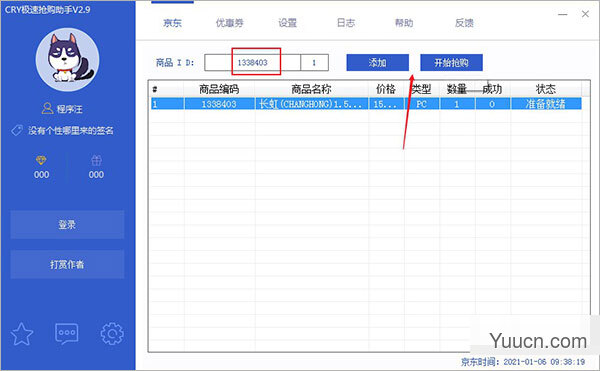Open the 反馈 tab

(464, 23)
